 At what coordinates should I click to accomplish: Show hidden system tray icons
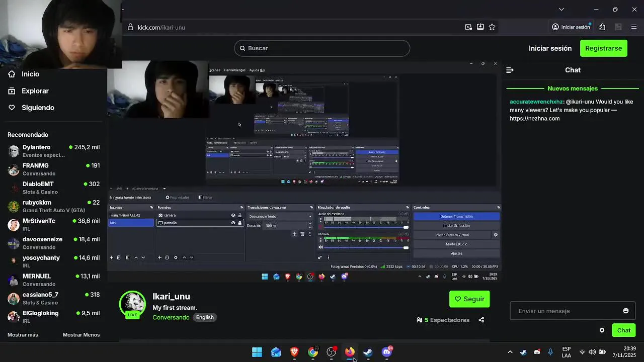pyautogui.click(x=510, y=352)
